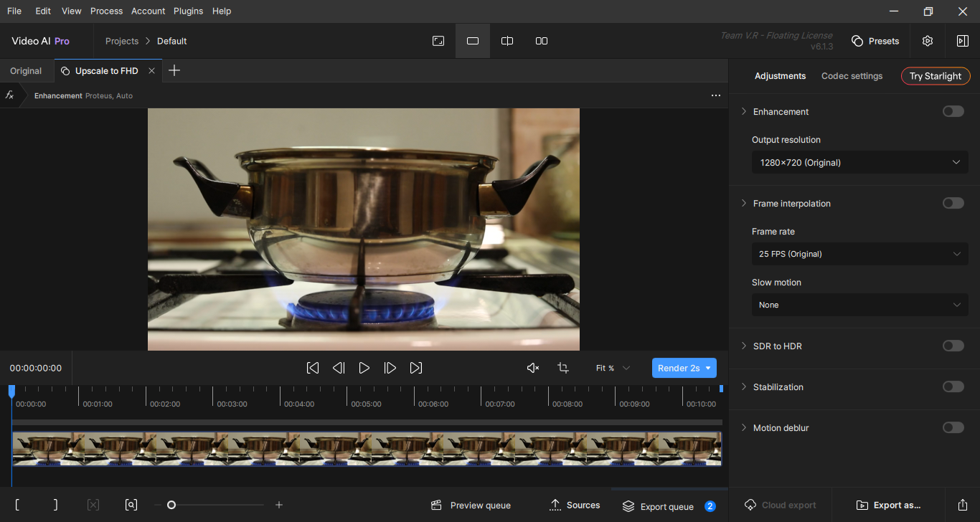Enable Stabilization
This screenshot has height=522, width=980.
(953, 386)
